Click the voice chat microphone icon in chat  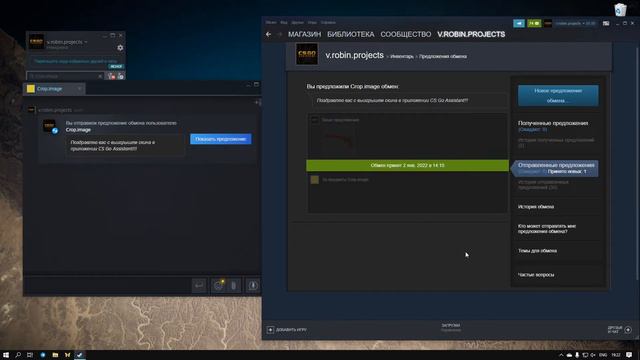(x=253, y=285)
